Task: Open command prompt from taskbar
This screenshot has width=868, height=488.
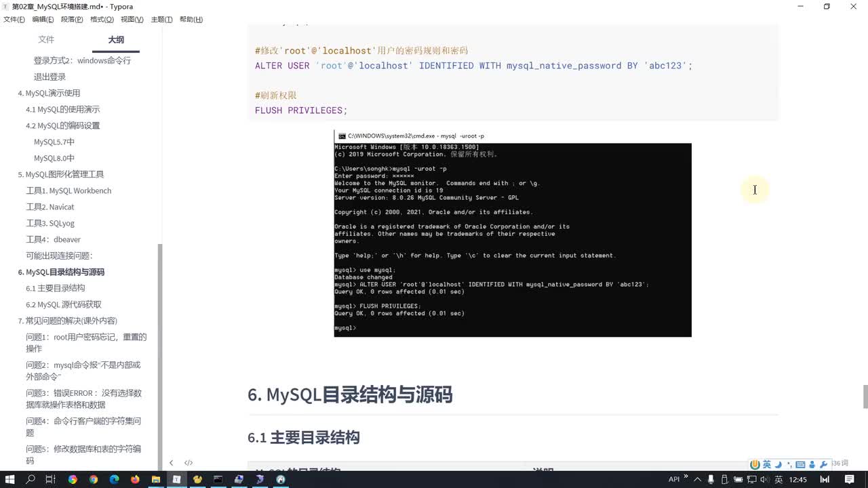Action: point(218,479)
